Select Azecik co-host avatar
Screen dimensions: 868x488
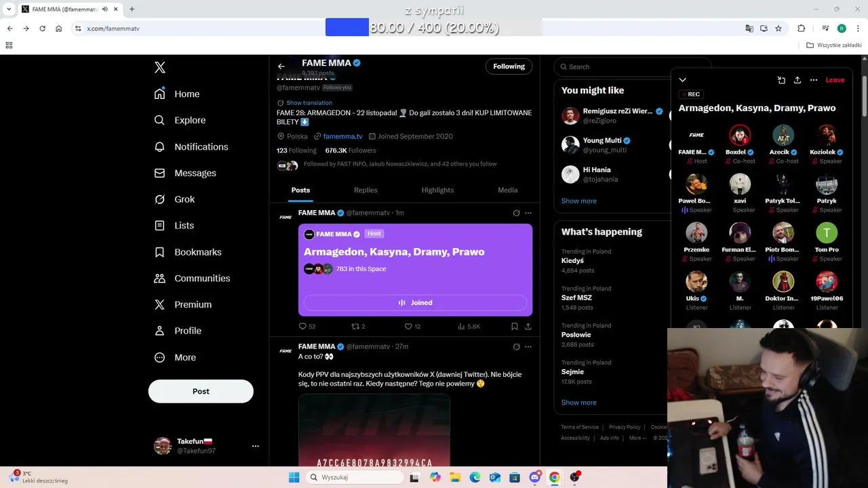(x=783, y=135)
